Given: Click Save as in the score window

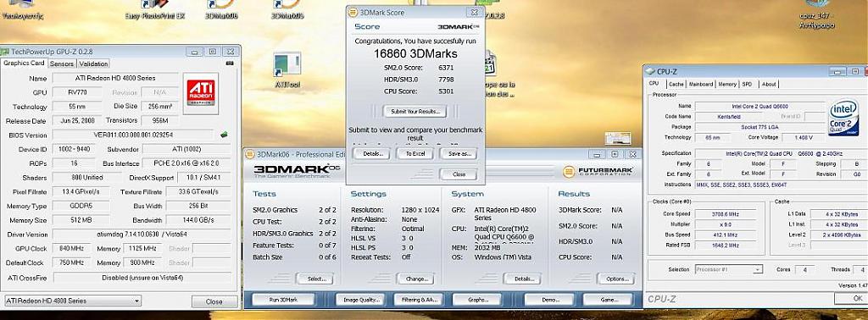Looking at the screenshot, I should 459,153.
